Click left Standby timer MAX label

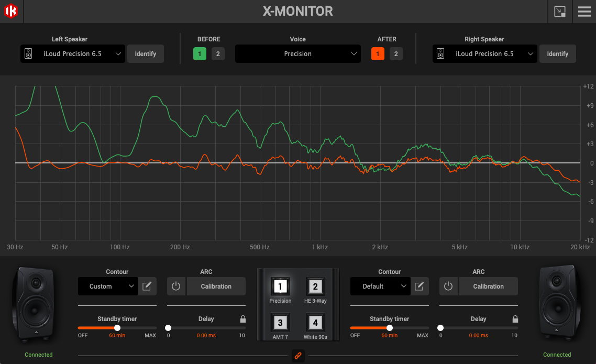[x=150, y=336]
